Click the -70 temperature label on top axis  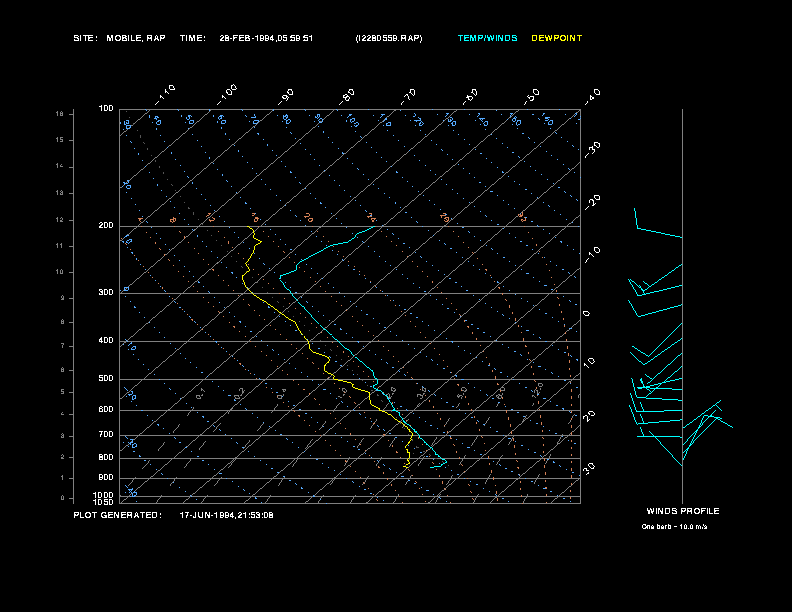(x=409, y=96)
